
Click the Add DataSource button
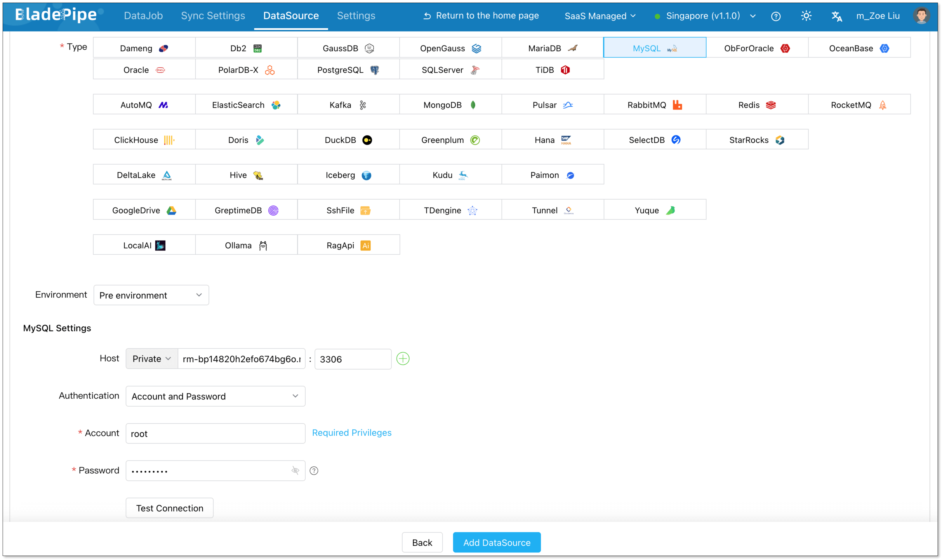(496, 542)
